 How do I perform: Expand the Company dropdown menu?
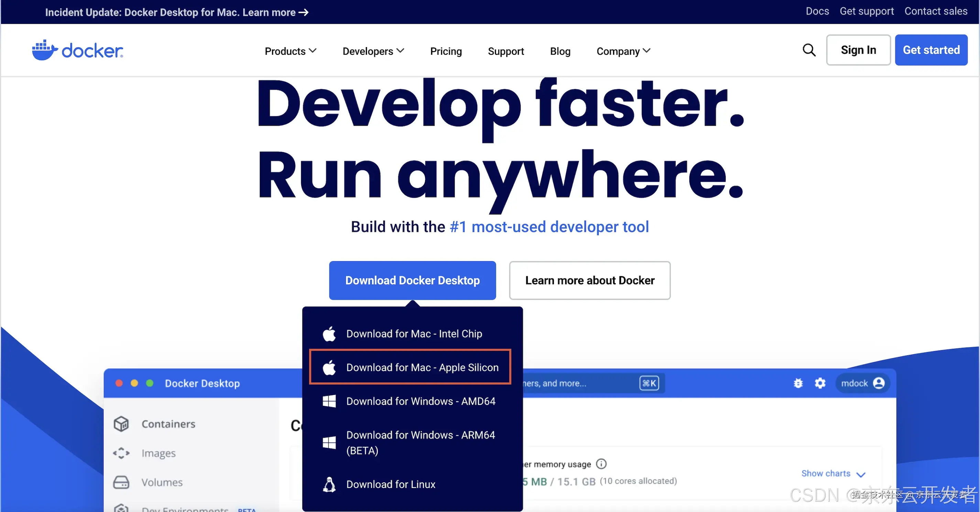(623, 51)
